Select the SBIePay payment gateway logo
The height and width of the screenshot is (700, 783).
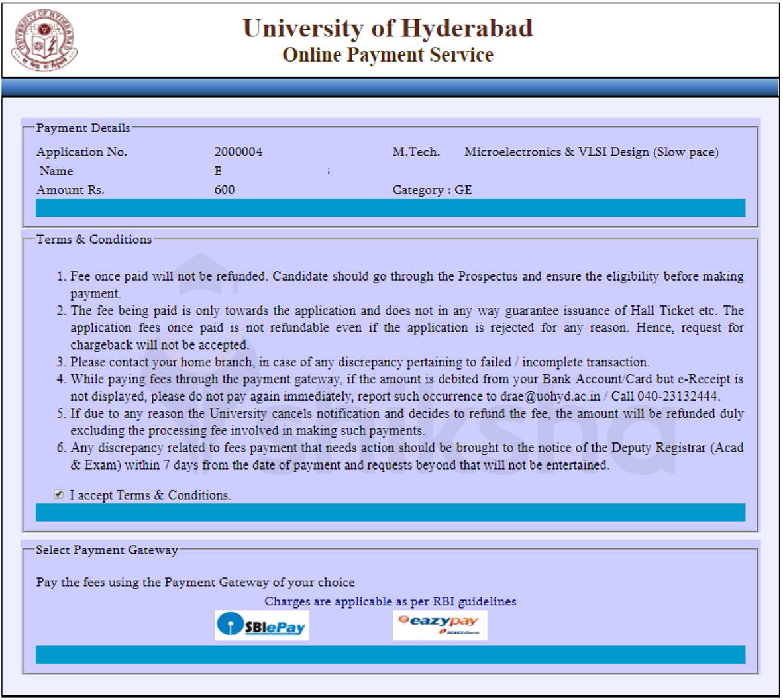pos(261,625)
